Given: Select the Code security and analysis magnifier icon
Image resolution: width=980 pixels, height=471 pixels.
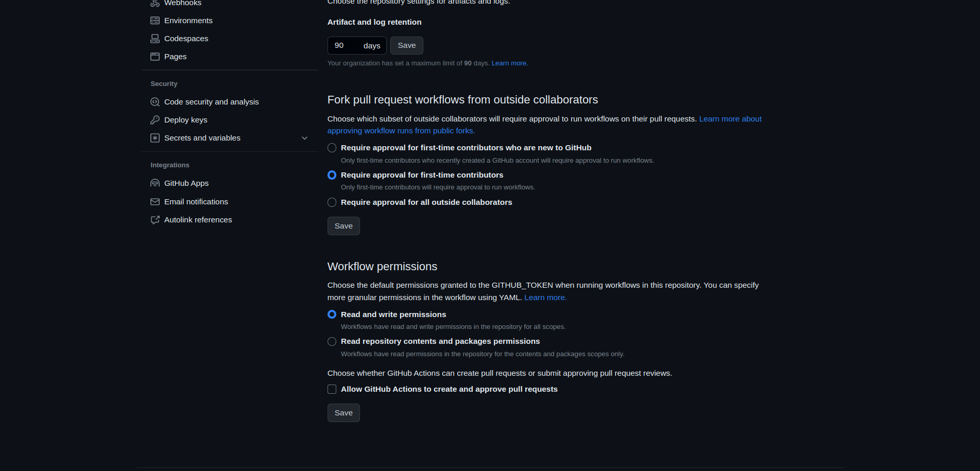Looking at the screenshot, I should pyautogui.click(x=155, y=101).
